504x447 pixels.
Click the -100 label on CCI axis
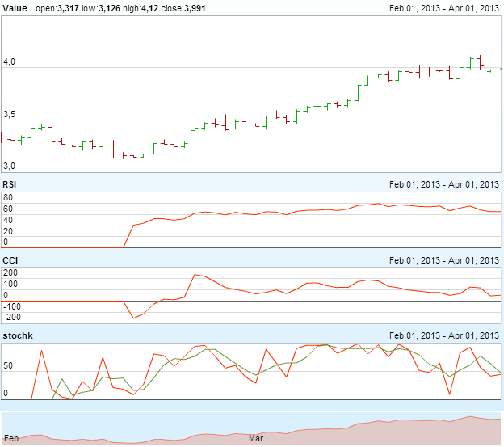point(12,306)
